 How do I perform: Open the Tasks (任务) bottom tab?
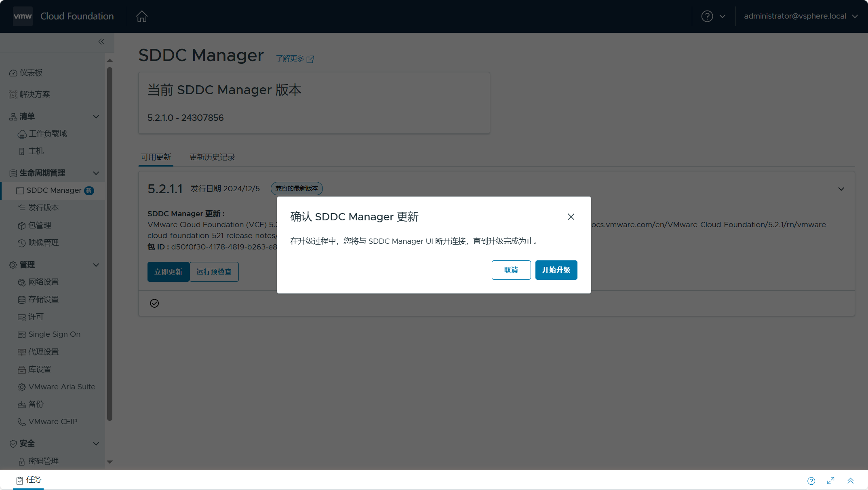coord(28,480)
